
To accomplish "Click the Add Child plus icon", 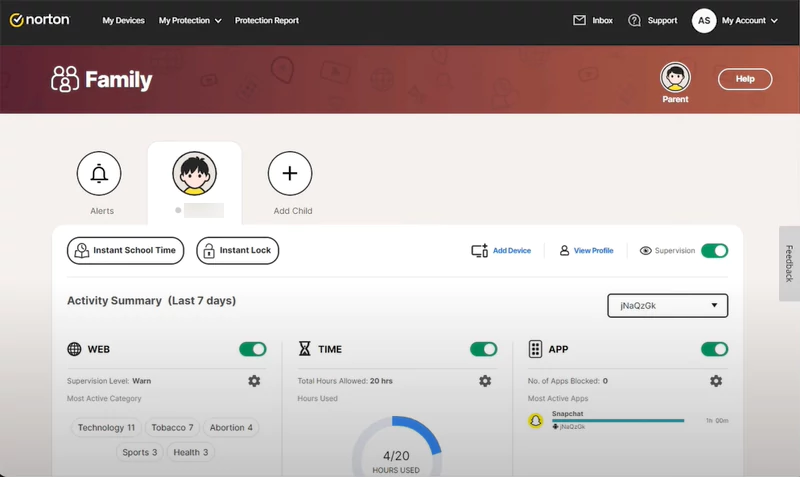I will pyautogui.click(x=290, y=174).
